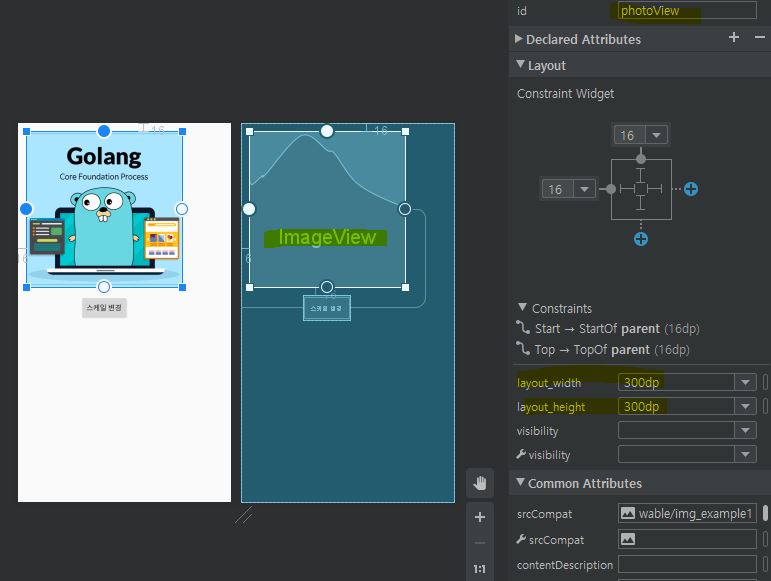Collapse Common Attributes section
This screenshot has height=581, width=771.
(520, 482)
